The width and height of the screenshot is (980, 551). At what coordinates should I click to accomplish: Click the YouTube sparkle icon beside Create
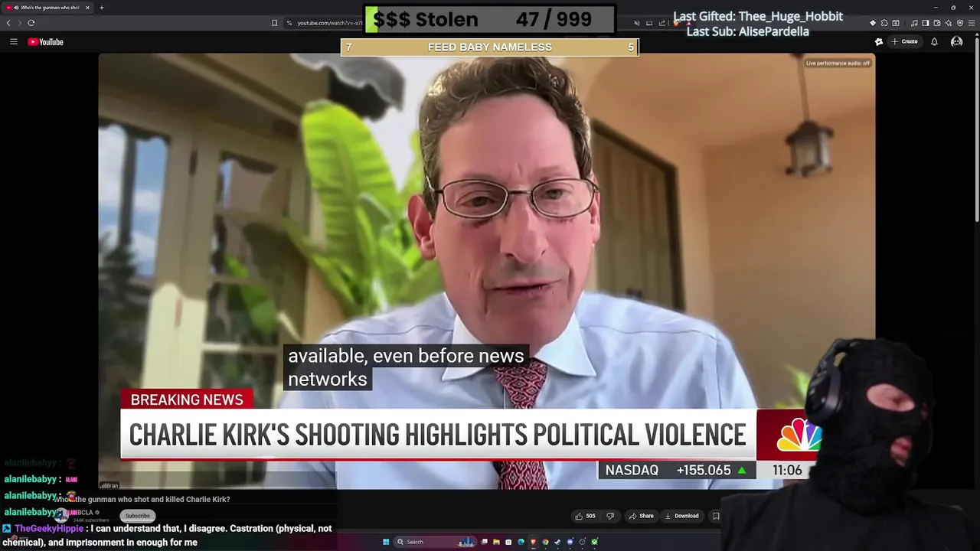879,42
